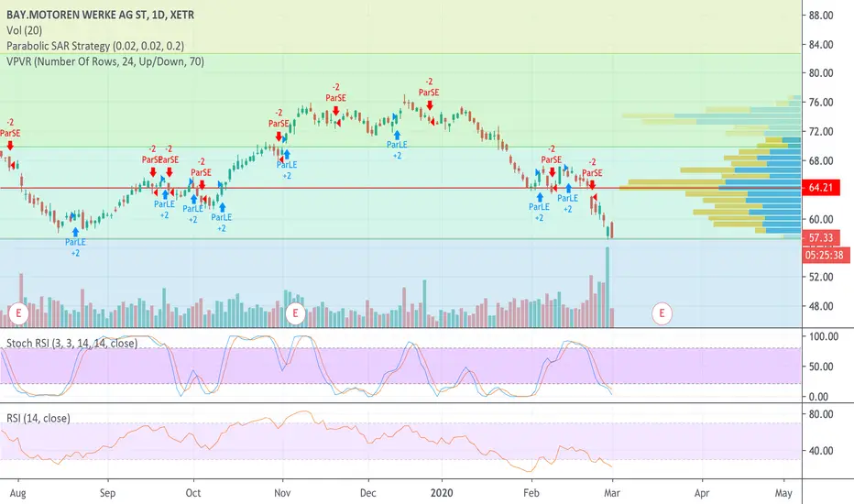Image resolution: width=854 pixels, height=504 pixels.
Task: Click the upcoming earnings E marker before Apr
Action: click(x=662, y=313)
